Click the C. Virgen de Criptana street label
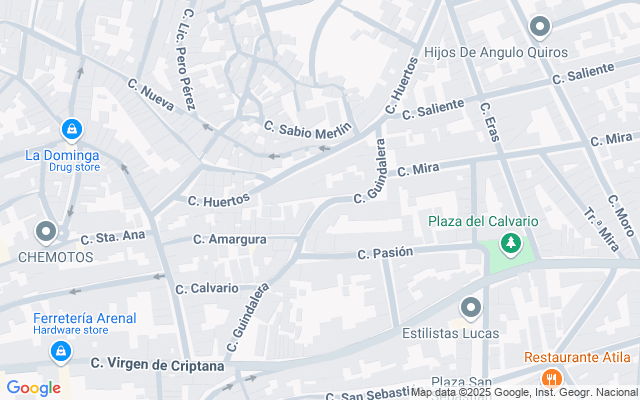This screenshot has height=400, width=640. [157, 364]
